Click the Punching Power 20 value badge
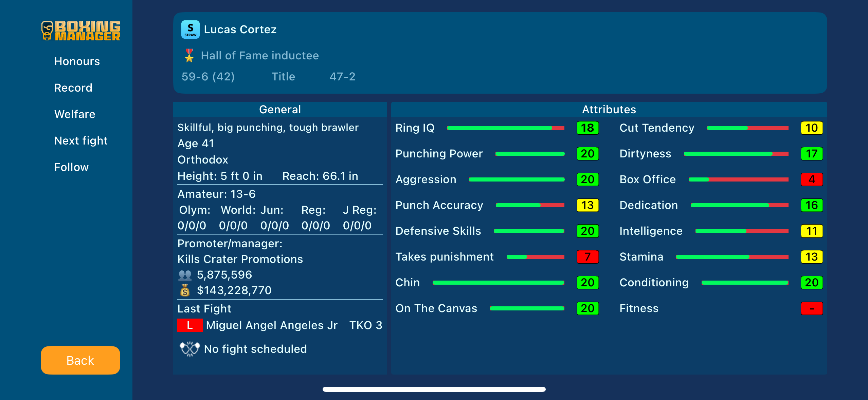Screen dimensions: 868x400 tap(587, 154)
